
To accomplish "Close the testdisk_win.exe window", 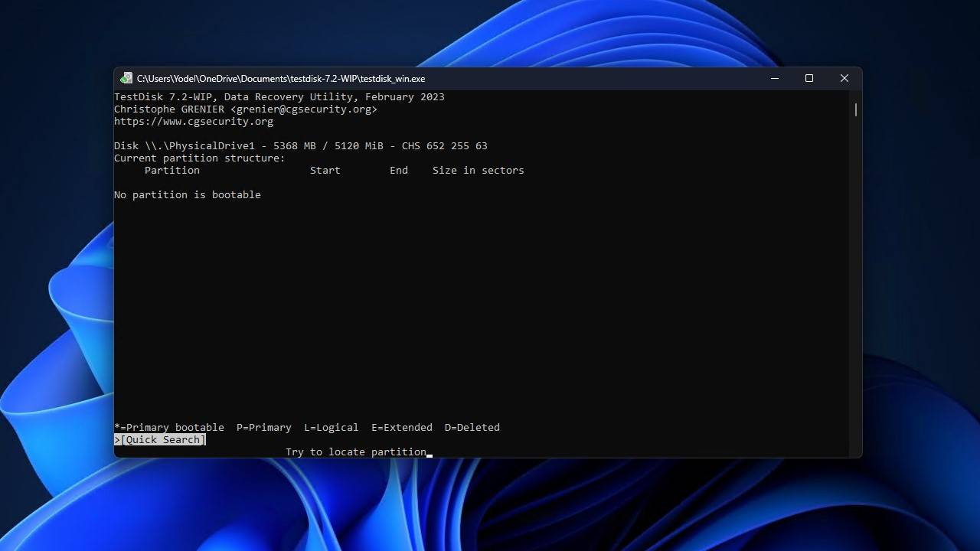I will tap(844, 79).
